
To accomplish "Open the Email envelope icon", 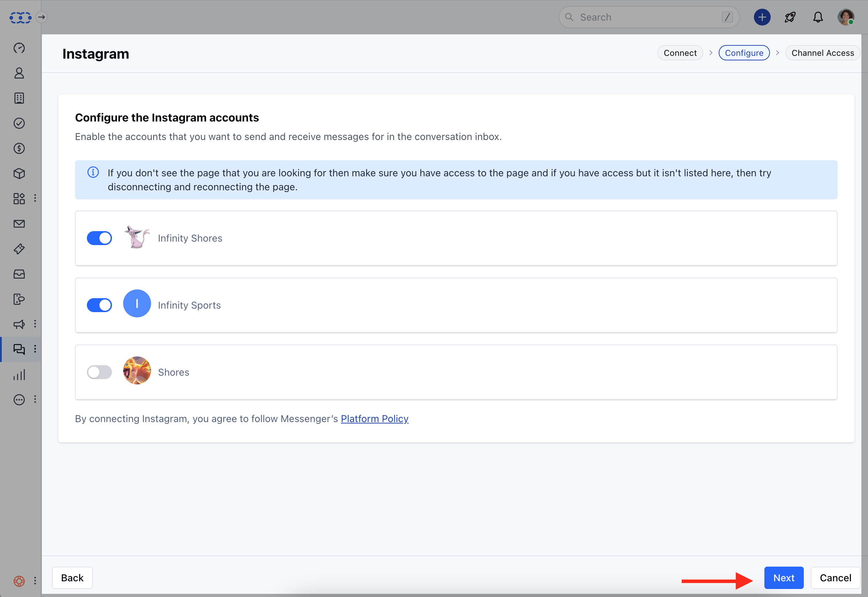I will point(19,224).
